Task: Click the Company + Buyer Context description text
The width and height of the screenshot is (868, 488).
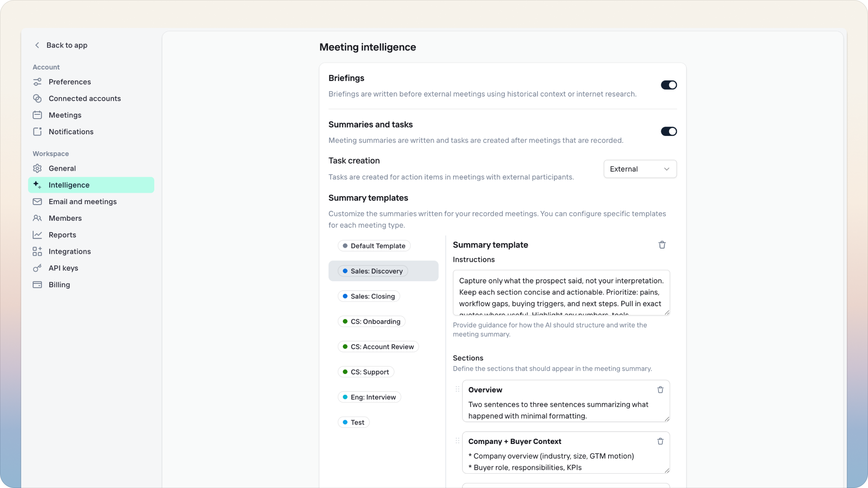Action: click(x=551, y=462)
